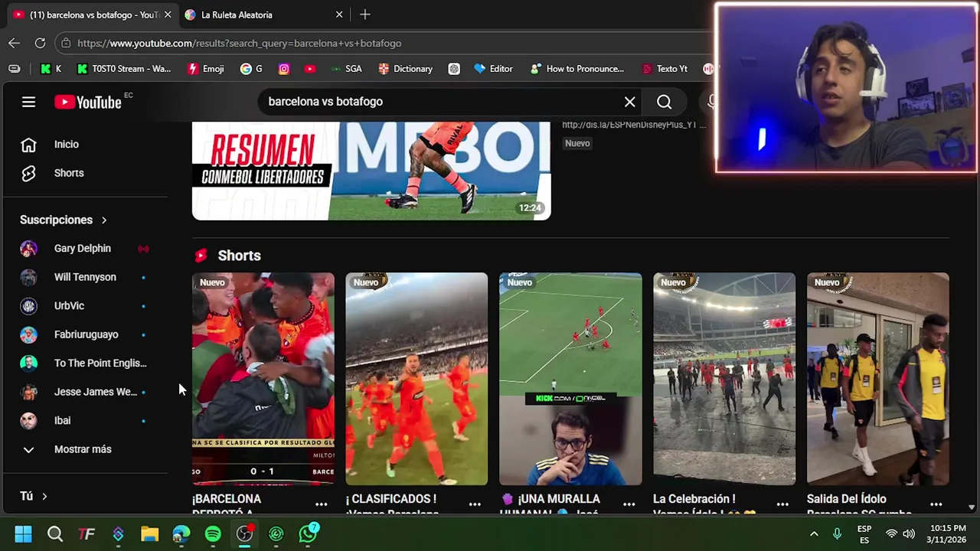The width and height of the screenshot is (980, 551).
Task: Close the barcelona vs botafogo YouTube tab
Action: pyautogui.click(x=168, y=15)
